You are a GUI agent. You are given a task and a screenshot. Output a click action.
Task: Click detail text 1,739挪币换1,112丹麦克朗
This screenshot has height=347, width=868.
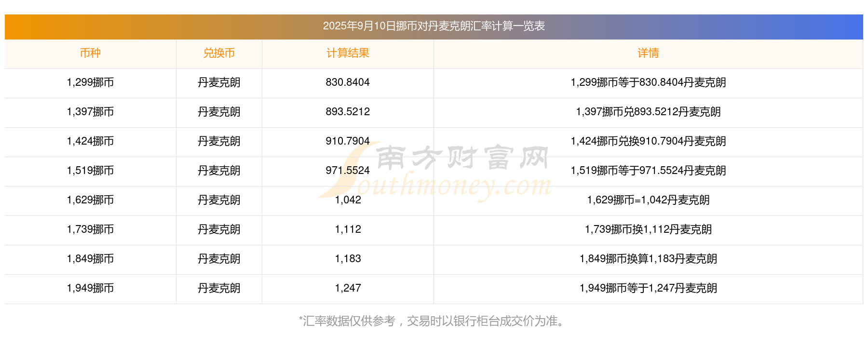pyautogui.click(x=648, y=229)
